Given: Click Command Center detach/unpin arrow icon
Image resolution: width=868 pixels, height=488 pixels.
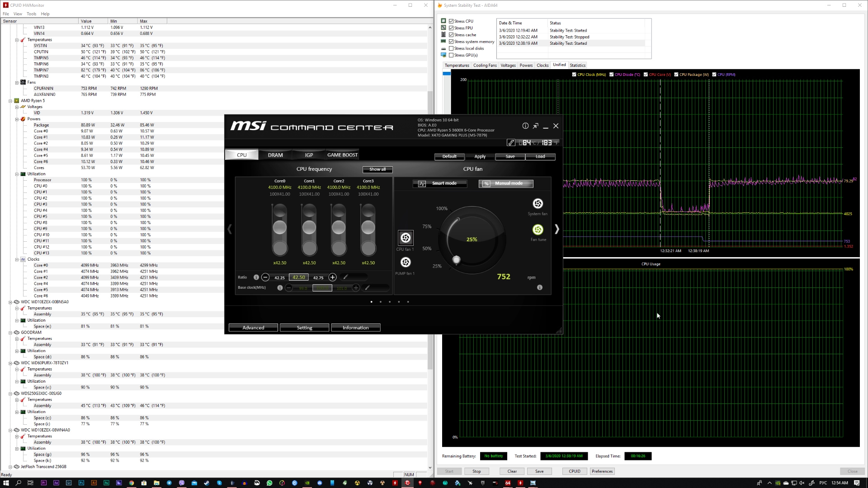Looking at the screenshot, I should click(535, 126).
